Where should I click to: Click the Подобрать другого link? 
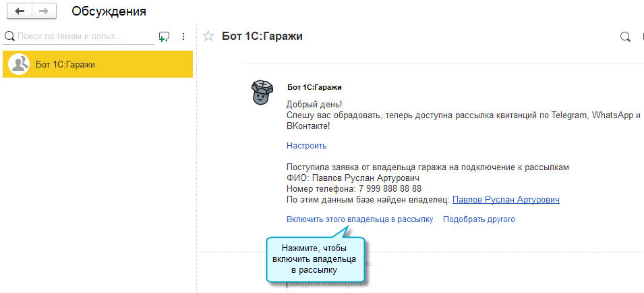(x=479, y=219)
